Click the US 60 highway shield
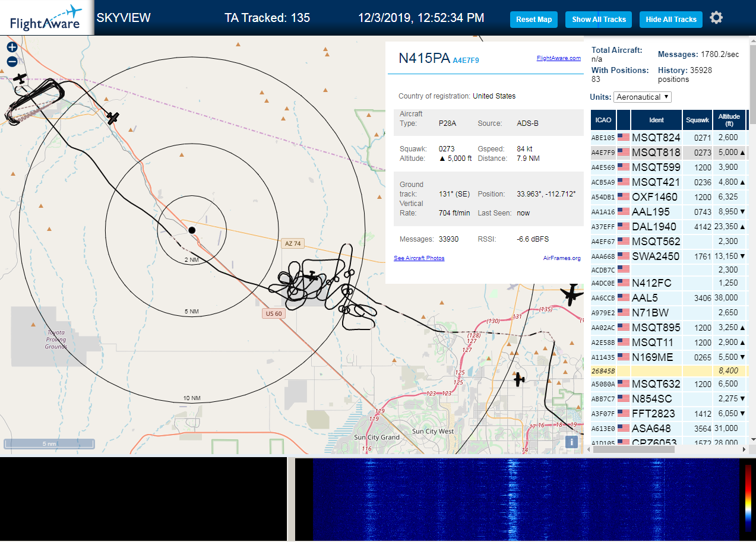 click(x=274, y=313)
